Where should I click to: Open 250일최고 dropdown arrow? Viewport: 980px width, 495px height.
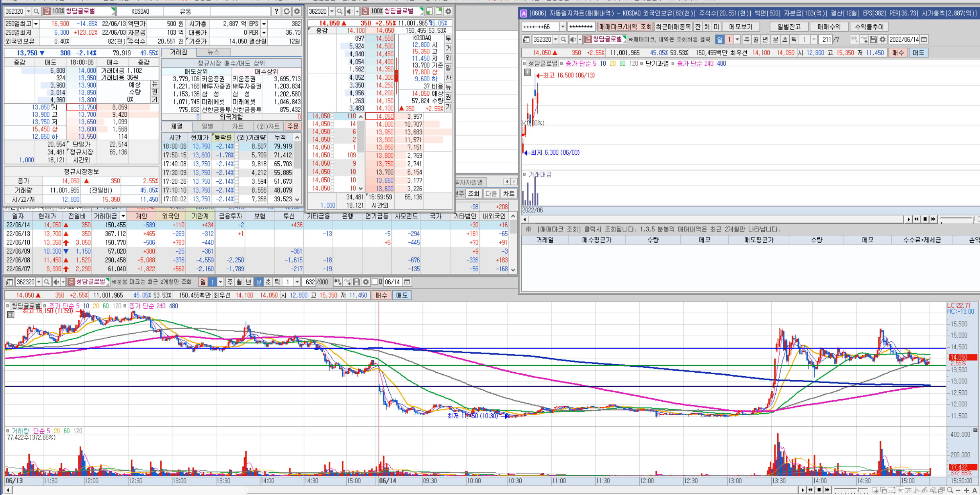pyautogui.click(x=36, y=24)
